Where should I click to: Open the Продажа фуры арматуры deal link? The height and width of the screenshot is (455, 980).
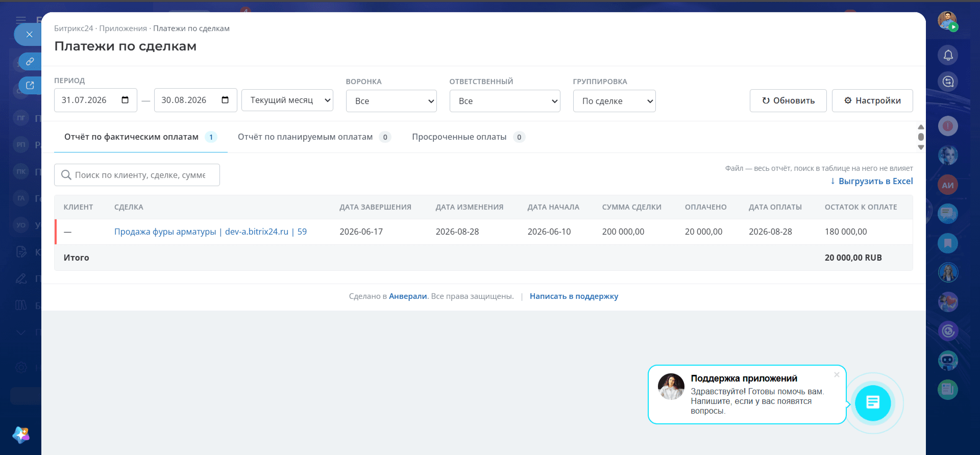click(210, 232)
